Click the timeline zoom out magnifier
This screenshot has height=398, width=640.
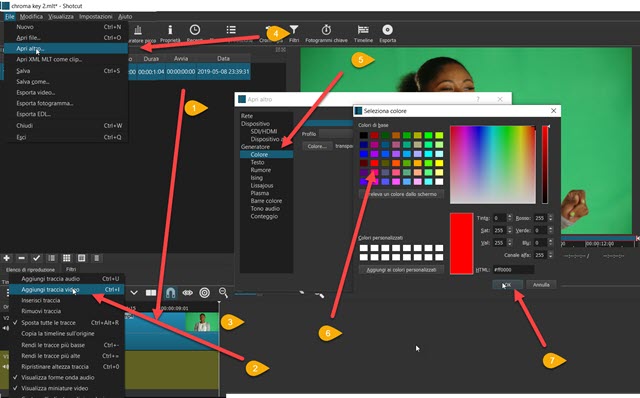pyautogui.click(x=223, y=292)
